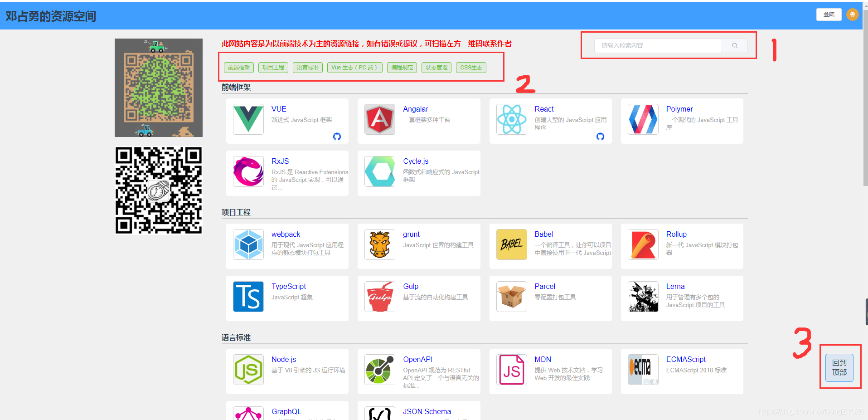Open the MDN link
Viewport: 868px width, 420px height.
tap(543, 359)
